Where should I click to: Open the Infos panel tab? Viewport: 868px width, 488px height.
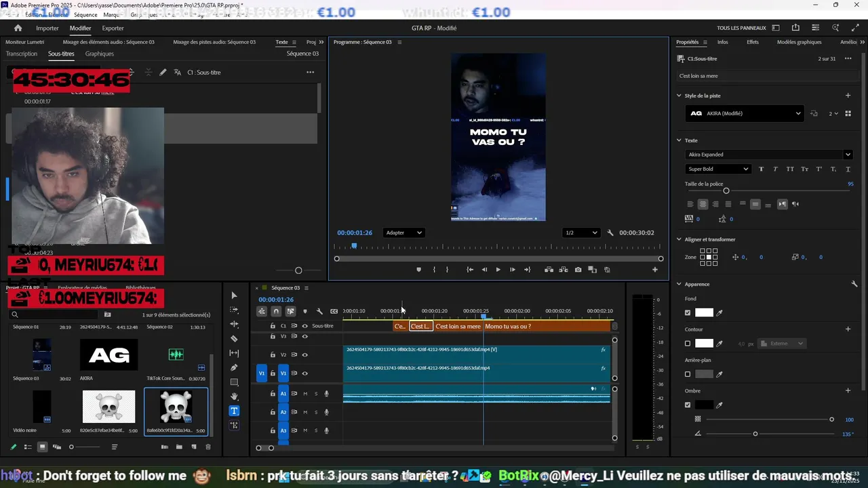point(723,42)
